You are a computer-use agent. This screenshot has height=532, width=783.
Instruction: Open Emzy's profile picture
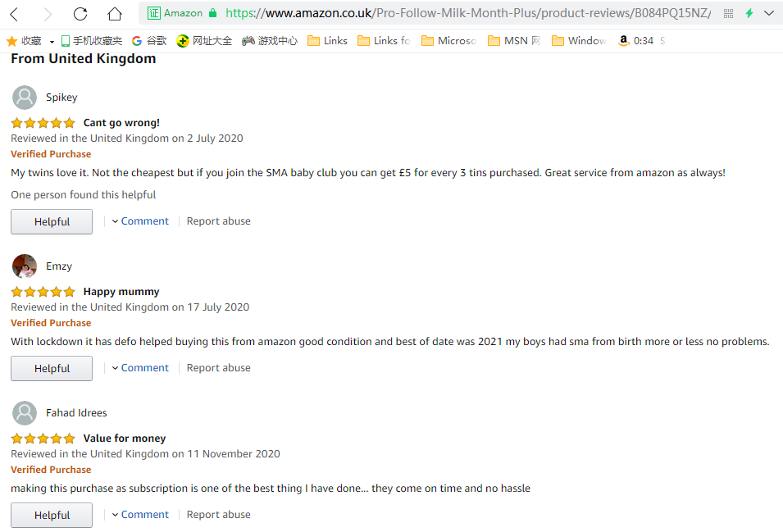25,266
